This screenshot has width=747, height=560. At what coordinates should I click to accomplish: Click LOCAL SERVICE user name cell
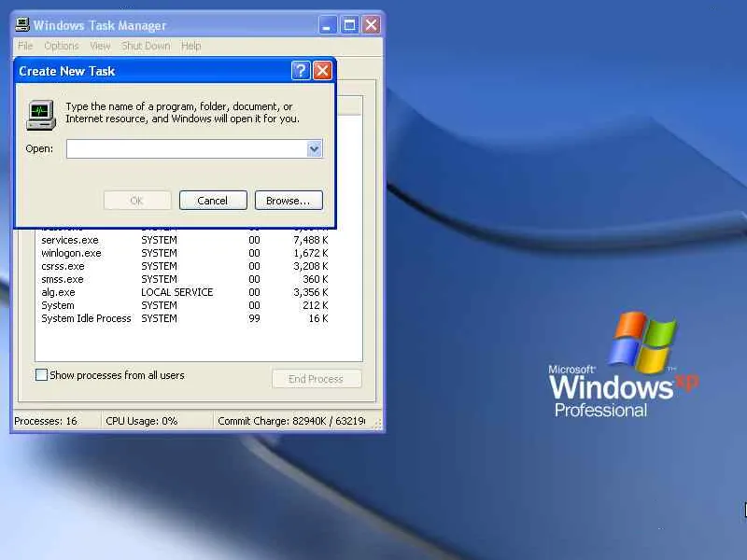coord(177,292)
